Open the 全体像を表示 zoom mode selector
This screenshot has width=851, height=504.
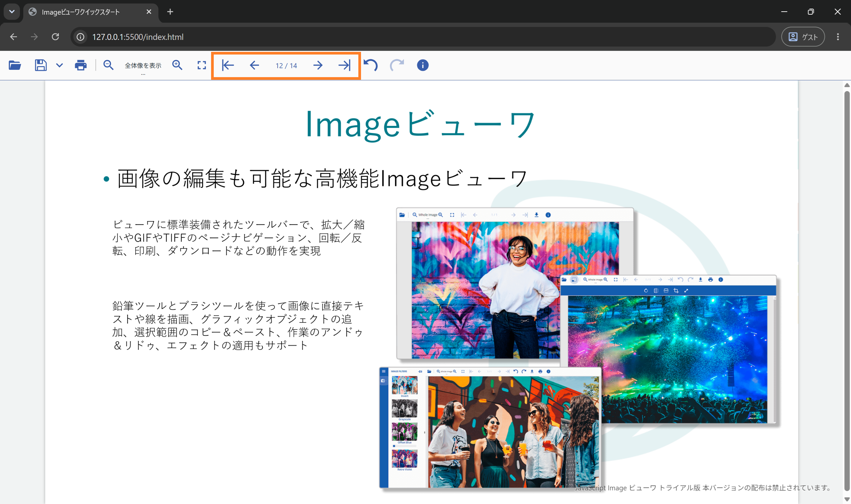pyautogui.click(x=143, y=66)
